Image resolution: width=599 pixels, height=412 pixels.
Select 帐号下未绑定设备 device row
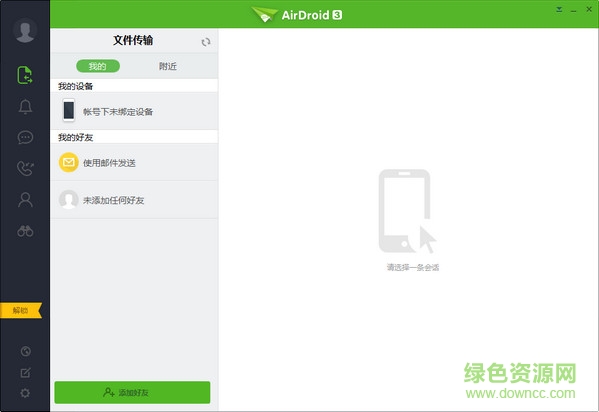coord(134,111)
